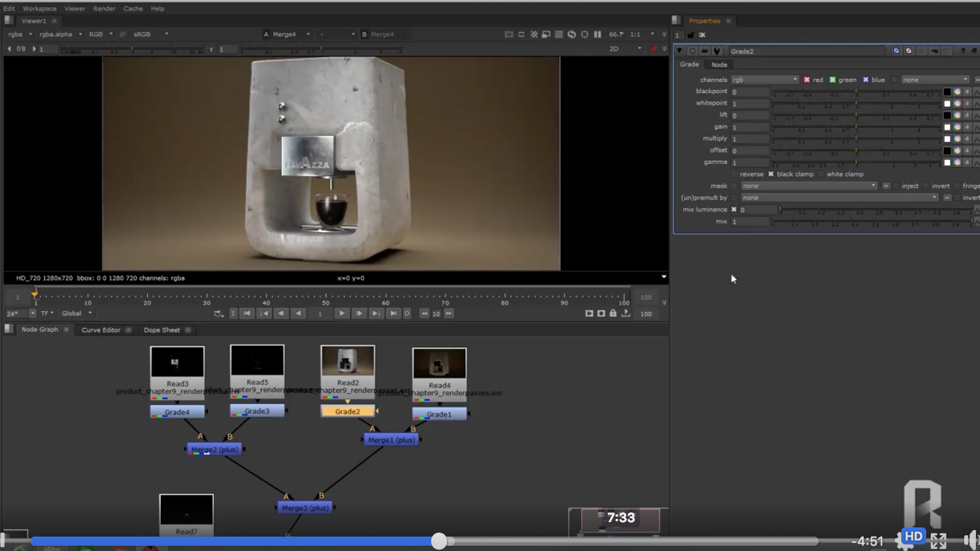980x551 pixels.
Task: Click the center-node icon in Grade2 header
Action: [x=692, y=51]
